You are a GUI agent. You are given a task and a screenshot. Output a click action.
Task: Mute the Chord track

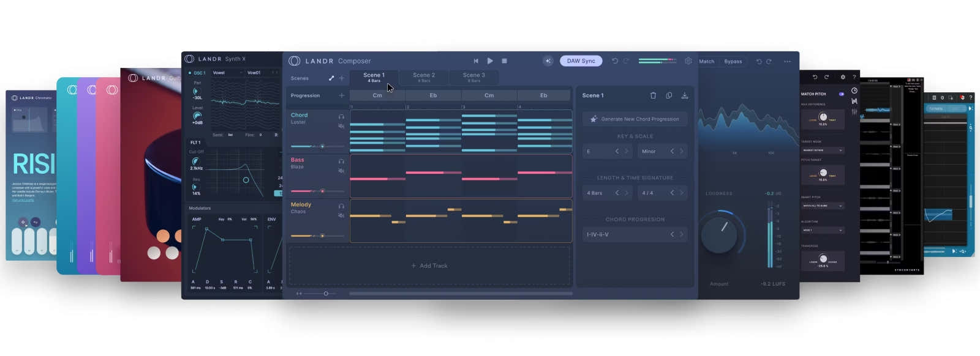[341, 126]
